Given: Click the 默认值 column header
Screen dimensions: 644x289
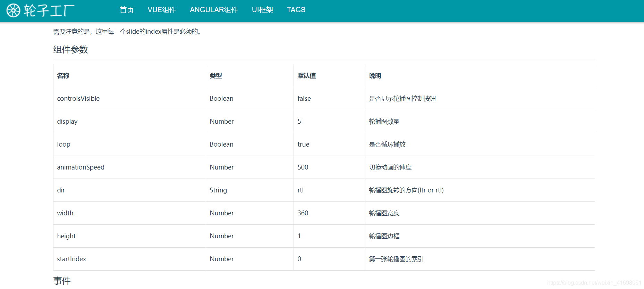Looking at the screenshot, I should pyautogui.click(x=307, y=76).
